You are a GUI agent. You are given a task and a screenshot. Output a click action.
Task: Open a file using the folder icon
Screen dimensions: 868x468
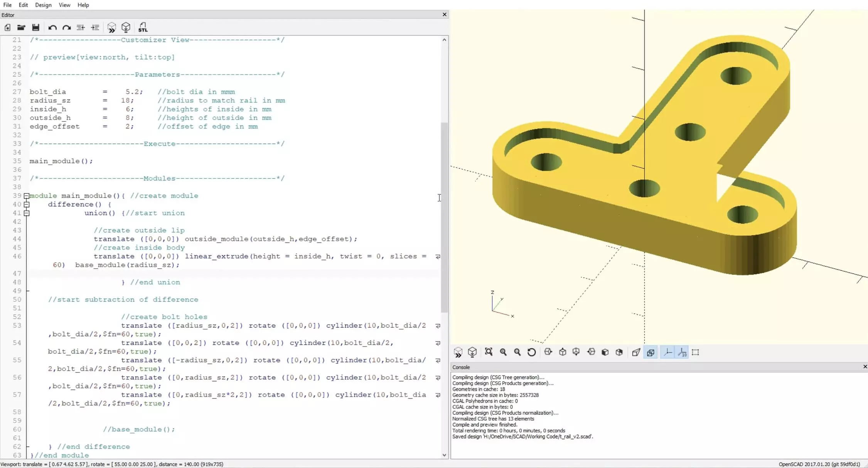click(x=21, y=27)
